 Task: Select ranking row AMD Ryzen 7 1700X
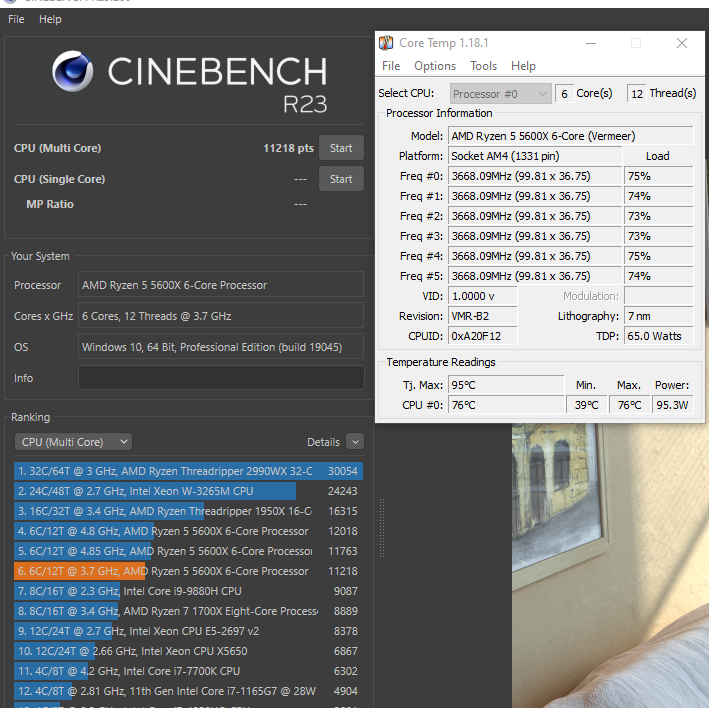click(x=188, y=611)
